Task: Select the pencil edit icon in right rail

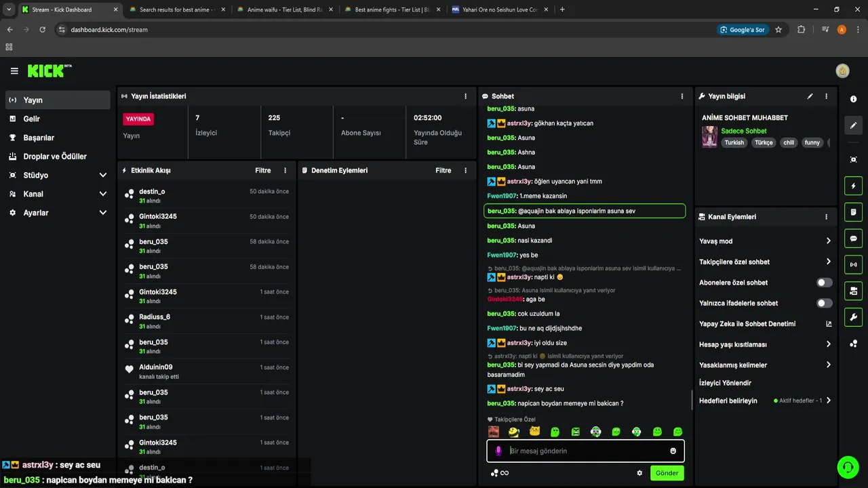Action: tap(853, 125)
